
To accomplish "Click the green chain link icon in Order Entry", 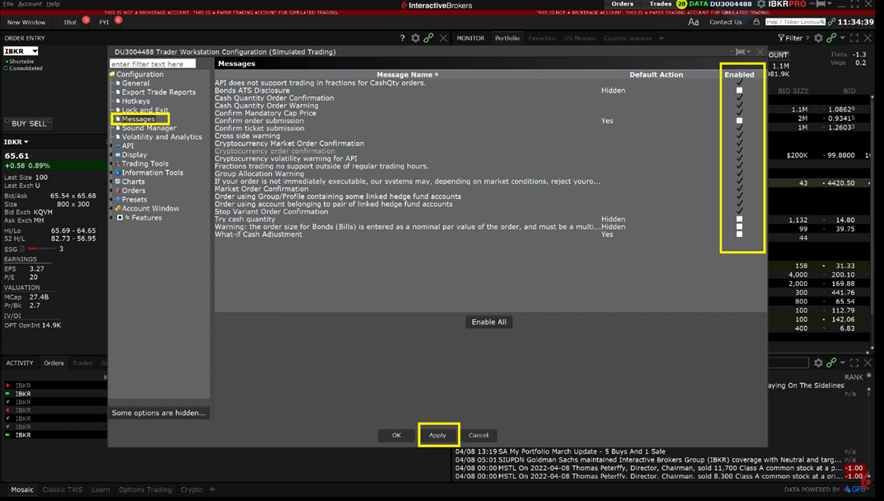I will coord(429,38).
